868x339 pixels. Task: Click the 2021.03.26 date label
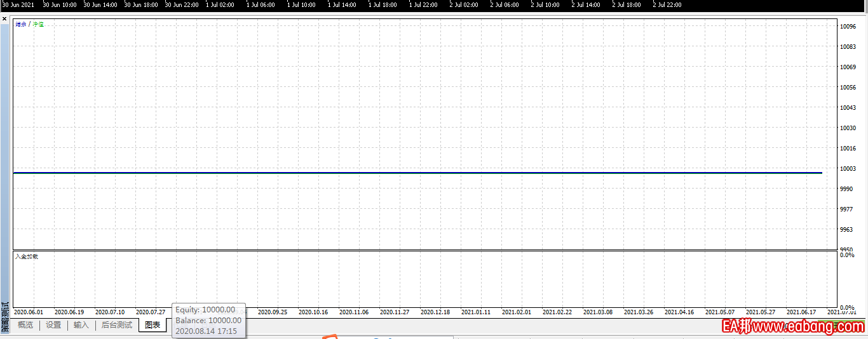(x=639, y=312)
